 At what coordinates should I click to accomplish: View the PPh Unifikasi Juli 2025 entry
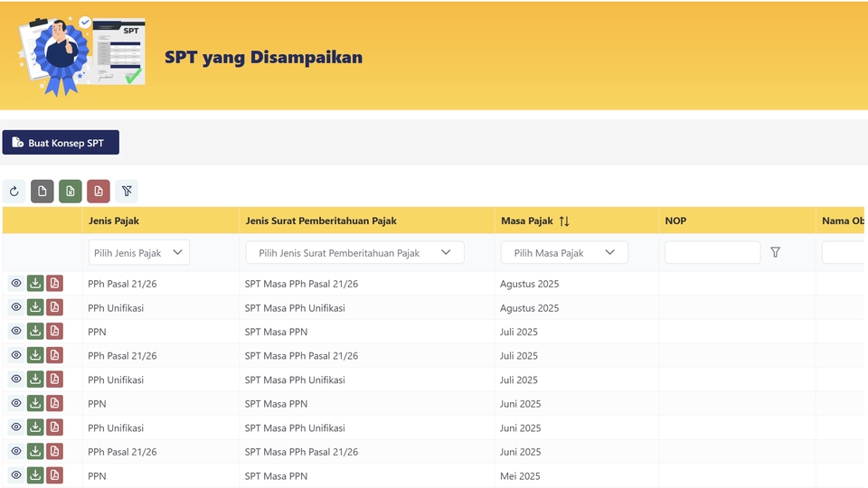(x=15, y=380)
